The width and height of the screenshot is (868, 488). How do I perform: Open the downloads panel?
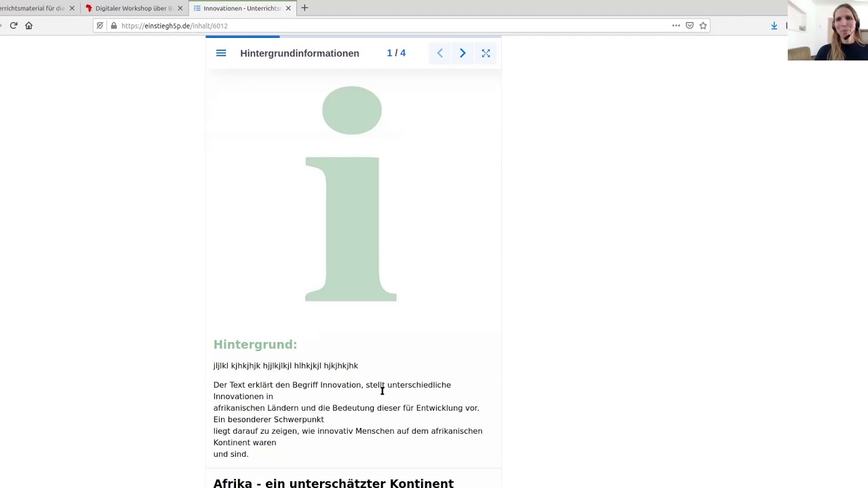pos(774,26)
